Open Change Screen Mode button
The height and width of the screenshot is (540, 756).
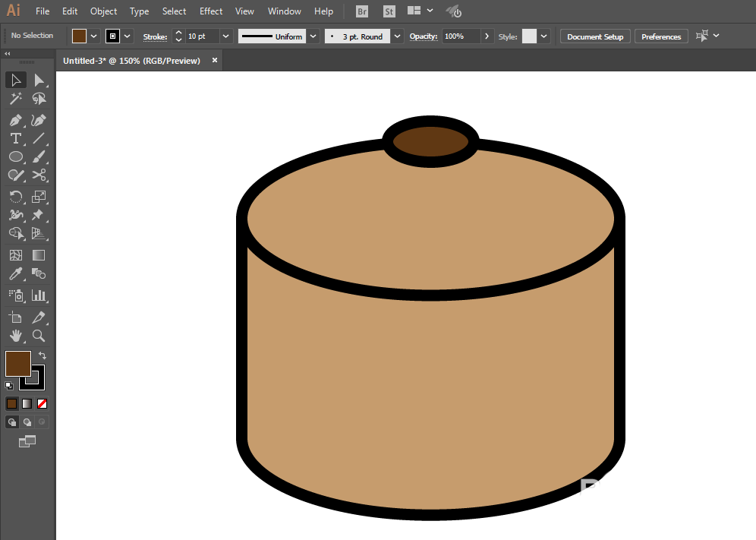[x=27, y=441]
